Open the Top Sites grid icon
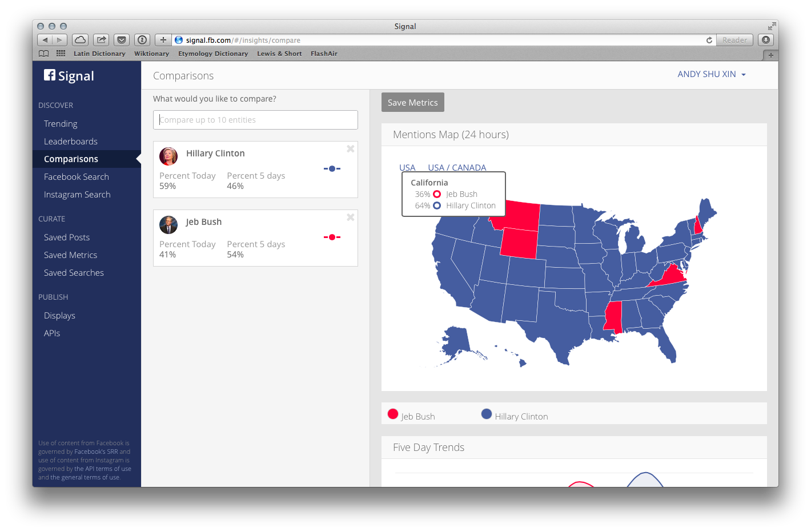This screenshot has width=811, height=532. tap(61, 54)
